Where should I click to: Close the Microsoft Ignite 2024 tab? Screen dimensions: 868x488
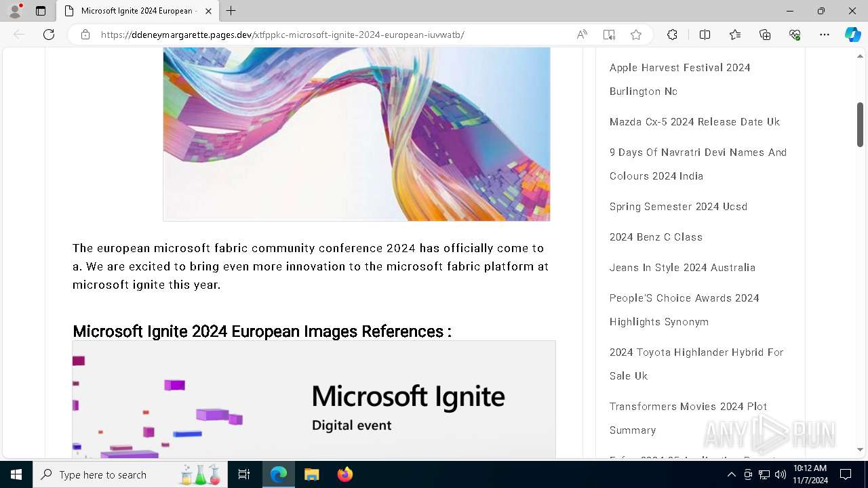[x=208, y=11]
